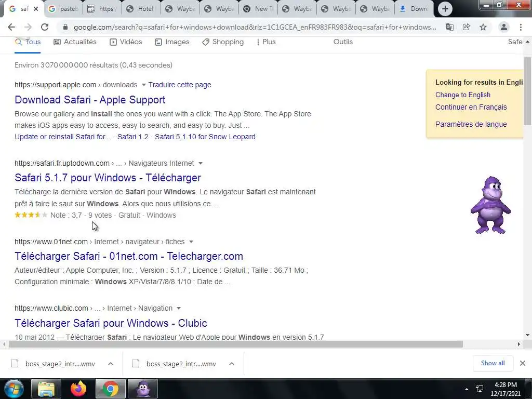Go back to the previous page

[x=11, y=27]
